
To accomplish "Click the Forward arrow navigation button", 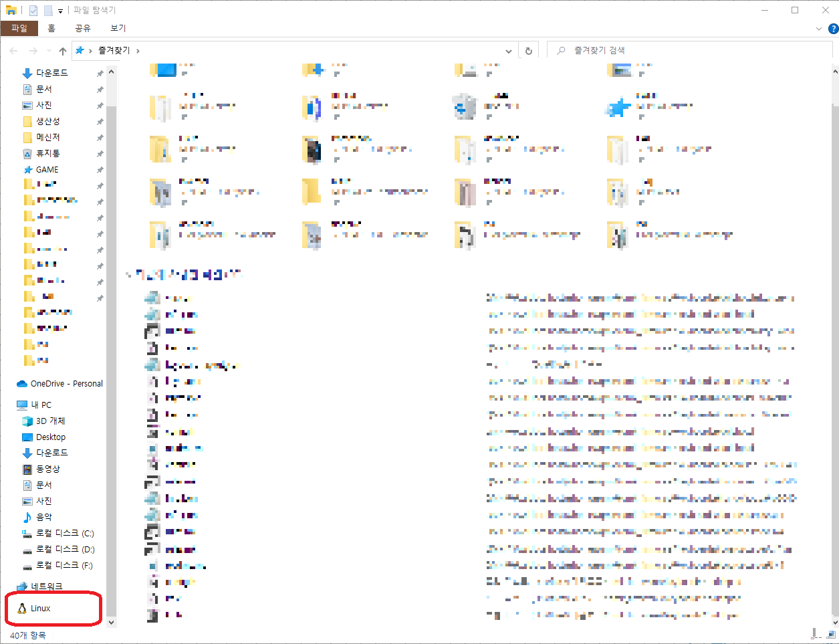I will click(33, 51).
